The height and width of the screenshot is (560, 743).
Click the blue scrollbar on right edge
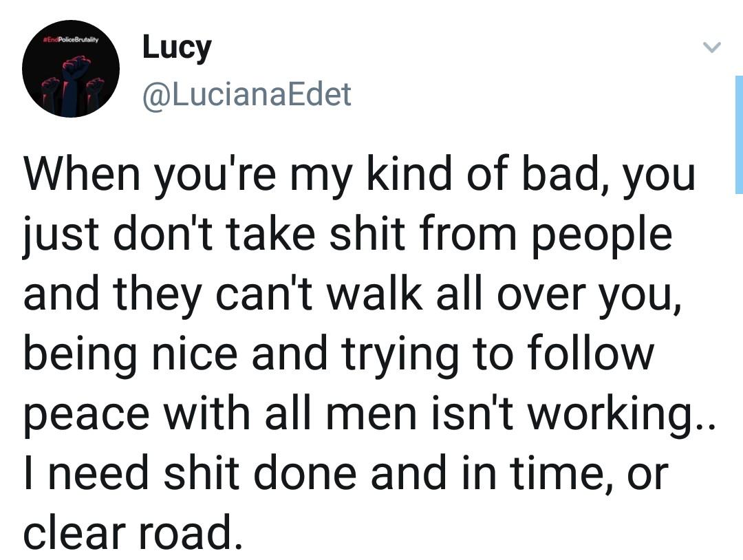[x=737, y=134]
